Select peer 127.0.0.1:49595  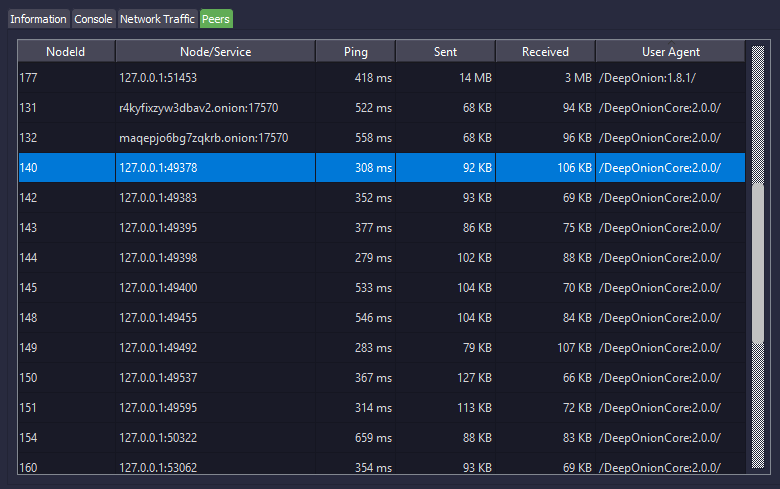tap(382, 407)
